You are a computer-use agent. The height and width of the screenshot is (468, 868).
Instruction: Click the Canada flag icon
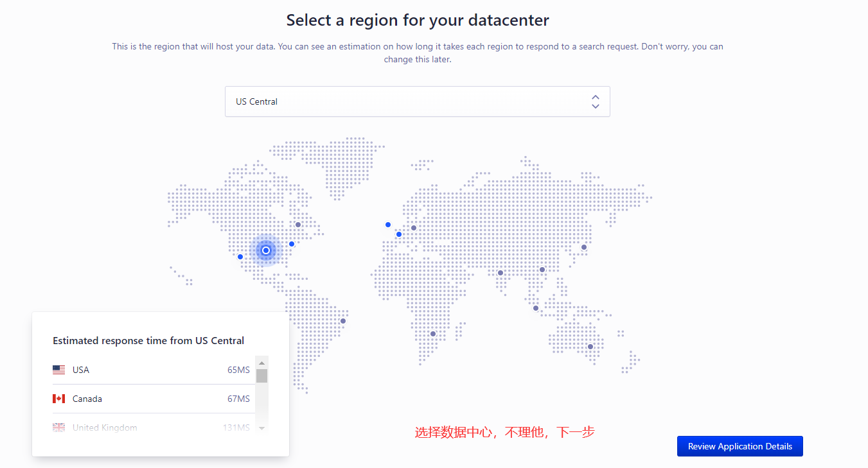59,399
